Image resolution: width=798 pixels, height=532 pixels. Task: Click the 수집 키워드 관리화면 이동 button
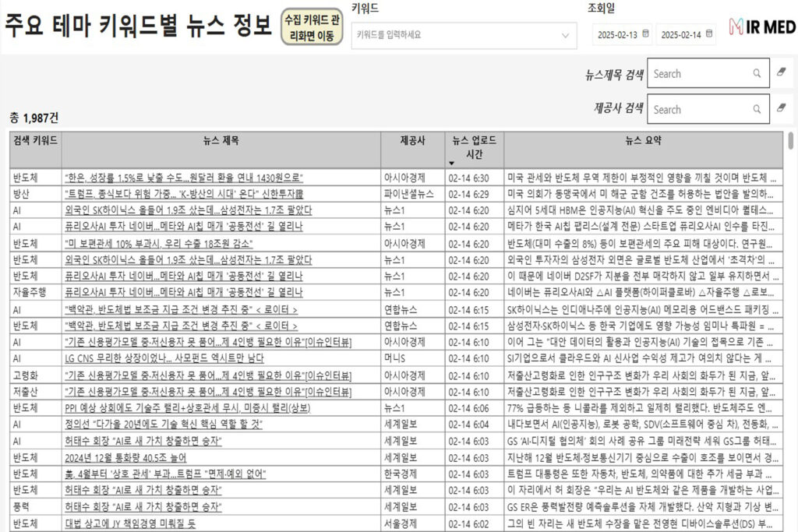click(312, 27)
